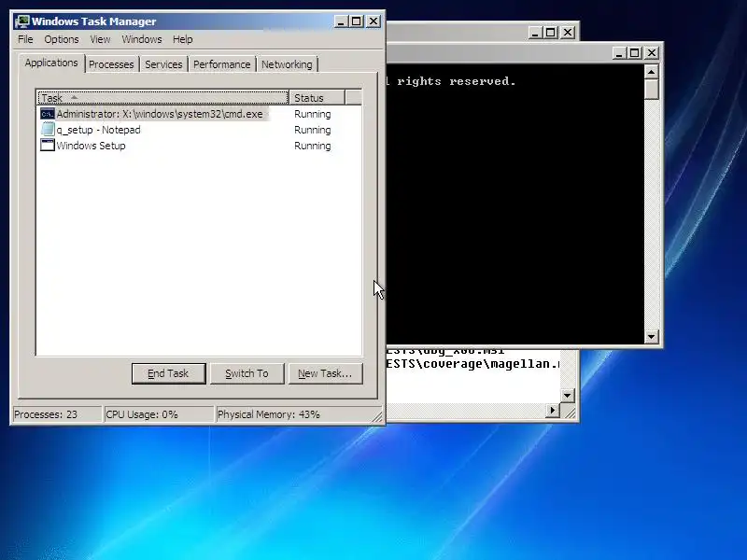Switch to the Performance tab
This screenshot has height=560, width=747.
pos(221,64)
